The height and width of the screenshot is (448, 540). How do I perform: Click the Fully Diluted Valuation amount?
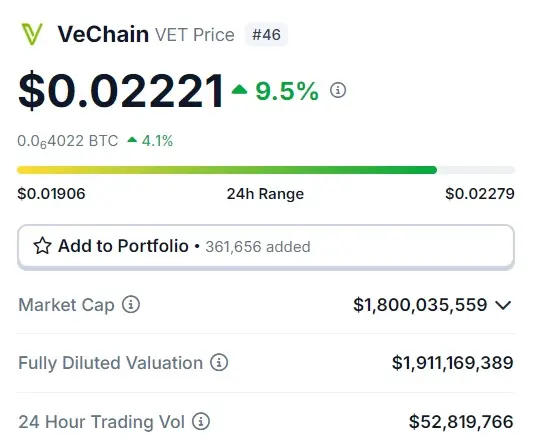(x=453, y=363)
